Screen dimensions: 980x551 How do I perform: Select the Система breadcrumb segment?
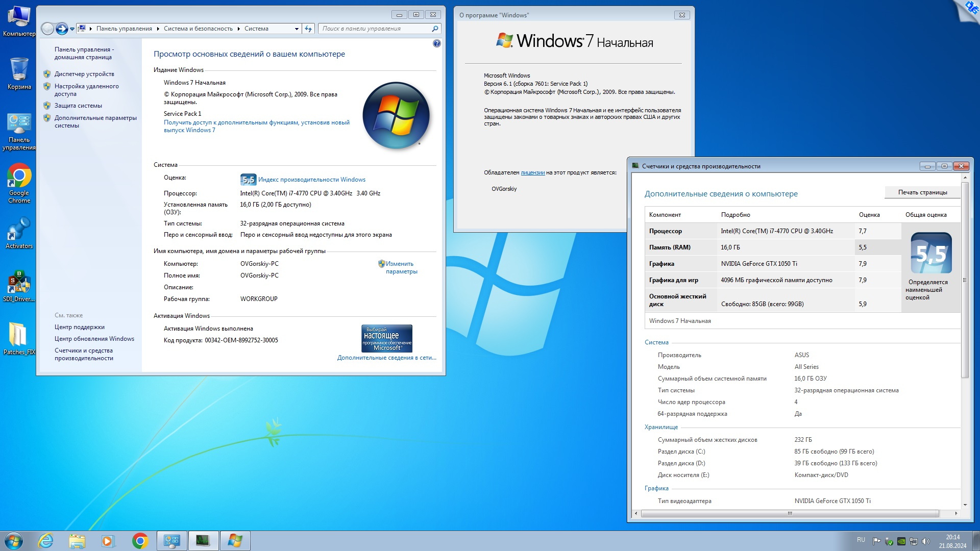pyautogui.click(x=256, y=29)
